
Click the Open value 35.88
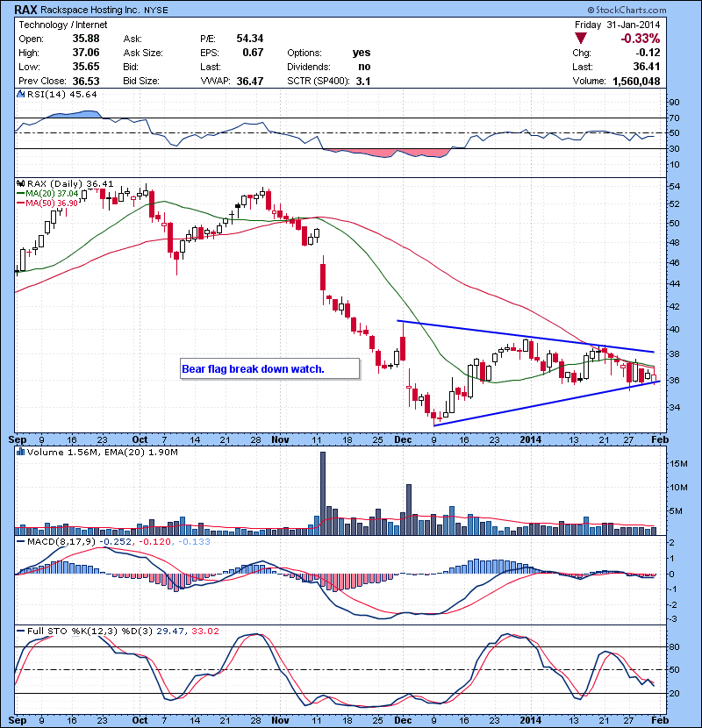click(86, 38)
